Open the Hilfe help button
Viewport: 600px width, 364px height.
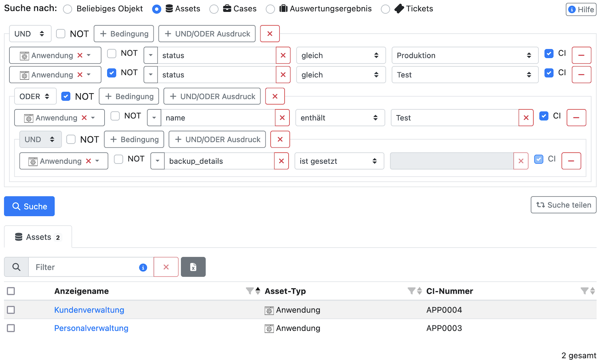tap(581, 9)
